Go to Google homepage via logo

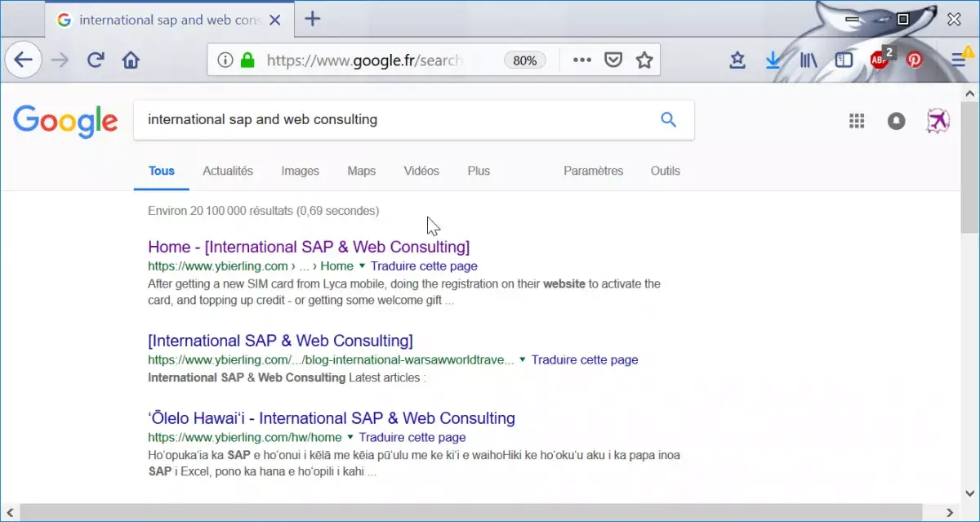(x=65, y=121)
